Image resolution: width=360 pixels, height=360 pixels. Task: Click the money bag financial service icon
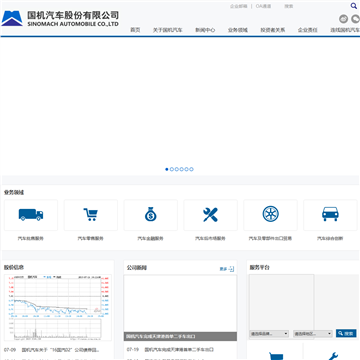tap(151, 214)
